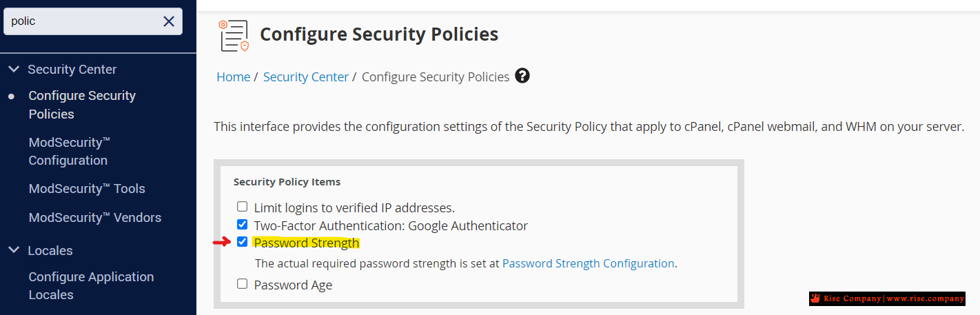The width and height of the screenshot is (980, 315).
Task: Click the sidebar search field containing polic
Action: point(83,21)
